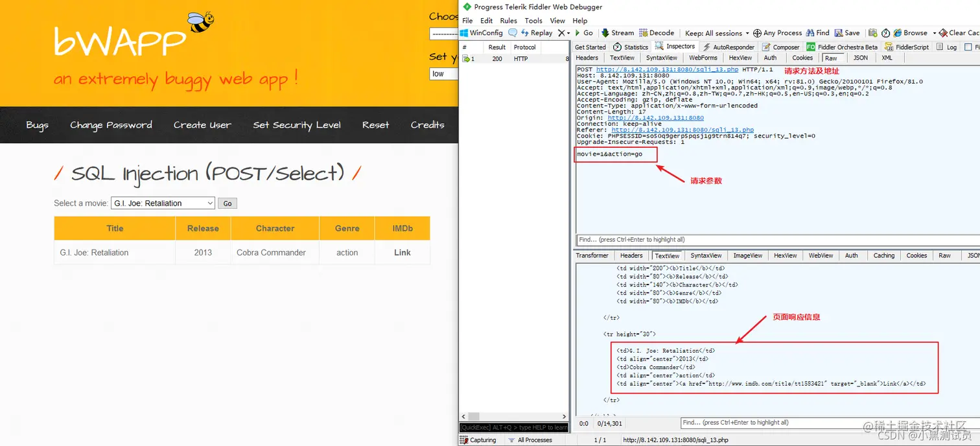Select response inspector Transformer tab
Screen dimensions: 980x446
point(592,255)
